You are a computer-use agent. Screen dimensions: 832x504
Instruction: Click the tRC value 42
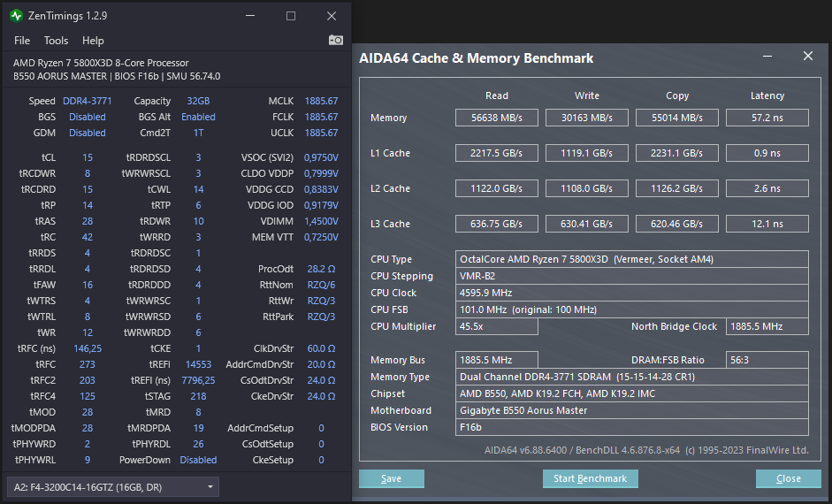pos(87,237)
